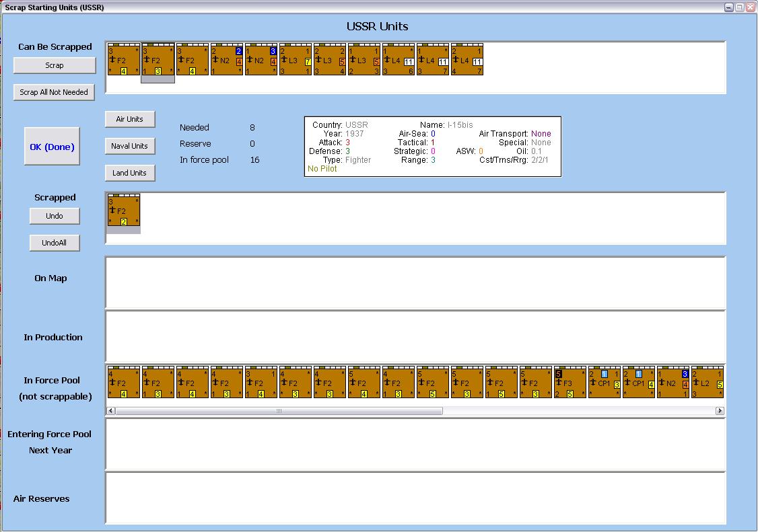The width and height of the screenshot is (758, 532).
Task: Click force pool scrollbar left arrow
Action: [110, 411]
